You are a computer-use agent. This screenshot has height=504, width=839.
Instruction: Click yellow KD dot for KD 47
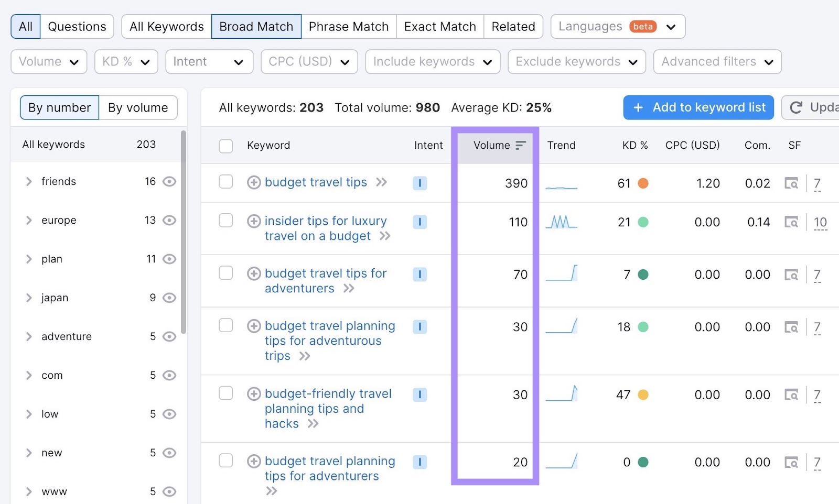(643, 395)
